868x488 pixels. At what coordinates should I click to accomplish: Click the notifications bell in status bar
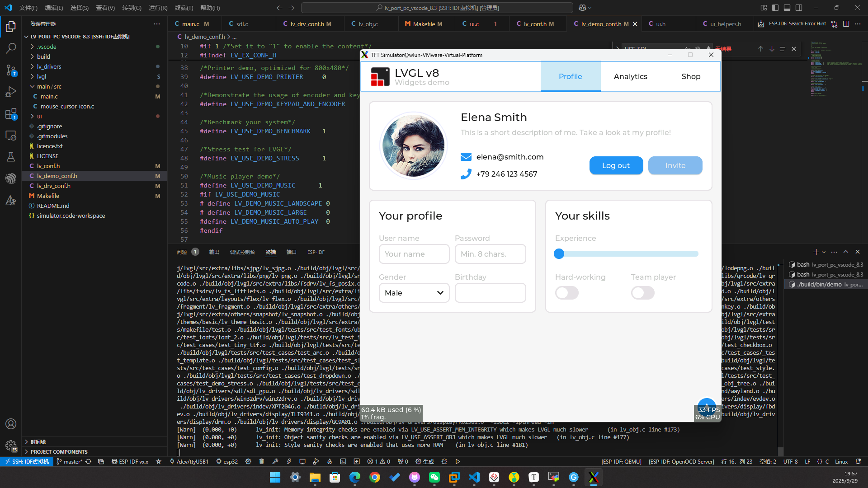[858, 461]
